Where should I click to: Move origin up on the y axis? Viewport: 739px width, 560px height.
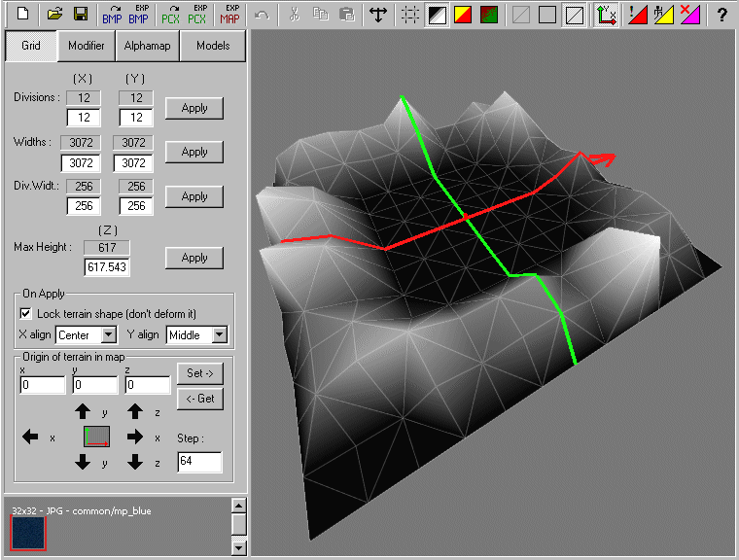tap(83, 411)
